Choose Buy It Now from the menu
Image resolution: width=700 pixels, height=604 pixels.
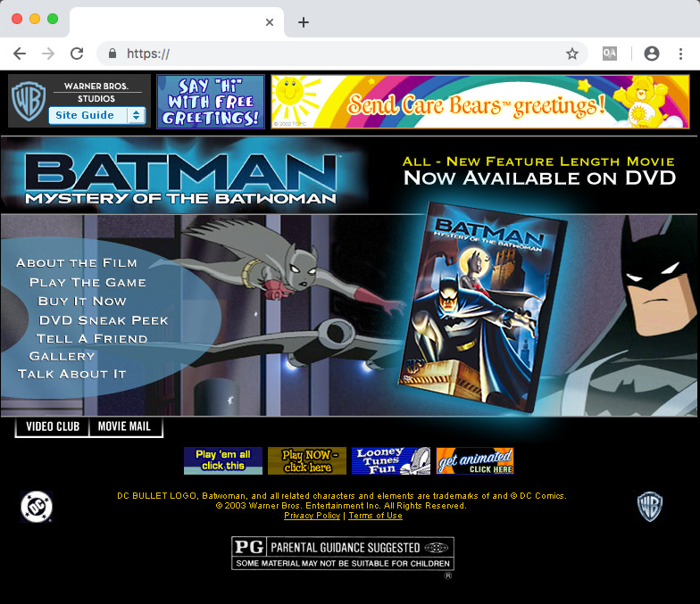pos(82,302)
